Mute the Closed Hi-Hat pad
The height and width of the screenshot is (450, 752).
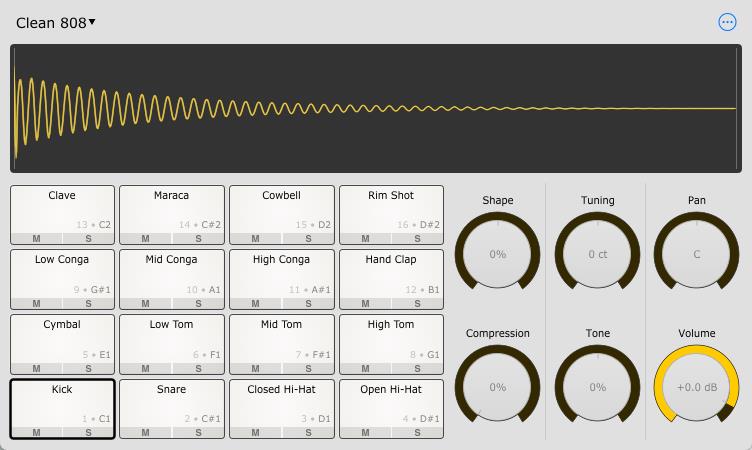click(256, 433)
